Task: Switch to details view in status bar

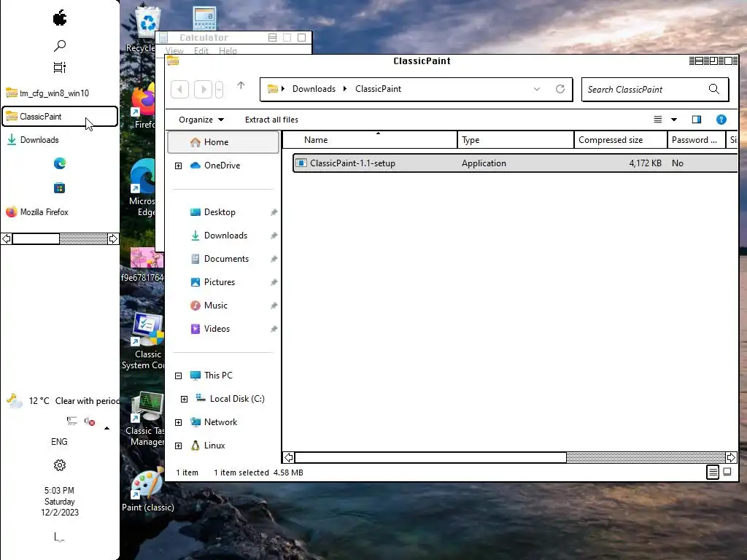Action: pos(713,472)
